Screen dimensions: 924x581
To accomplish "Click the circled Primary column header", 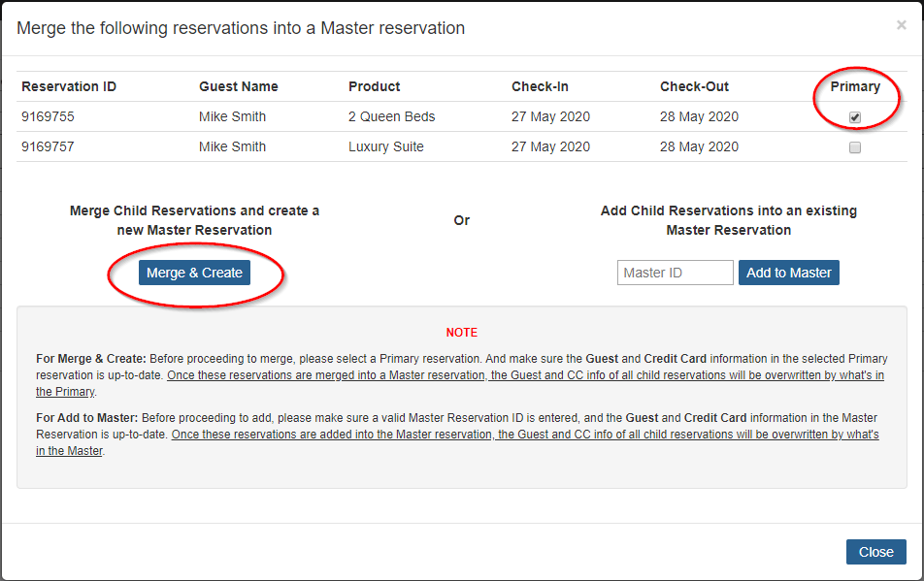I will [856, 86].
